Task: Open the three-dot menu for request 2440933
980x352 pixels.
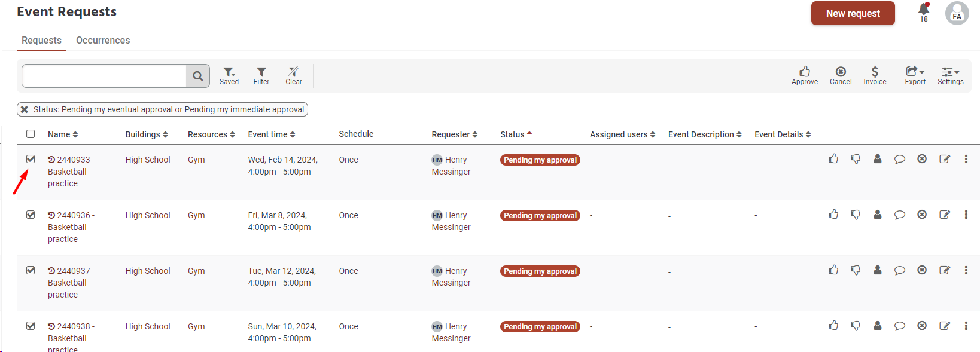Action: [966, 159]
